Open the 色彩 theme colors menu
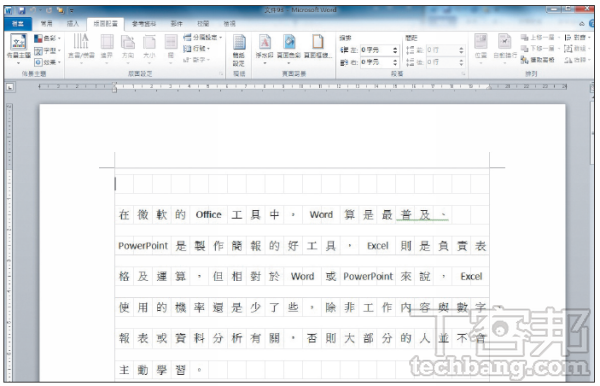This screenshot has width=600, height=386. [x=47, y=38]
